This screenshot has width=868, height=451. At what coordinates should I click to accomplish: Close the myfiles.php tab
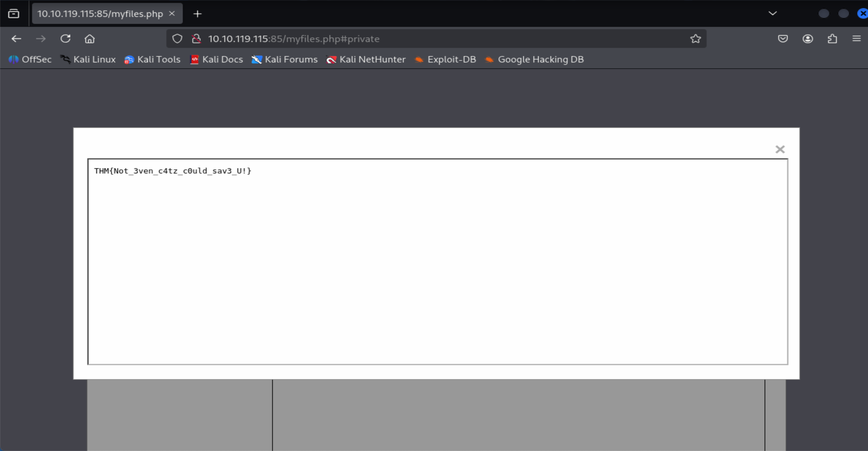coord(172,14)
